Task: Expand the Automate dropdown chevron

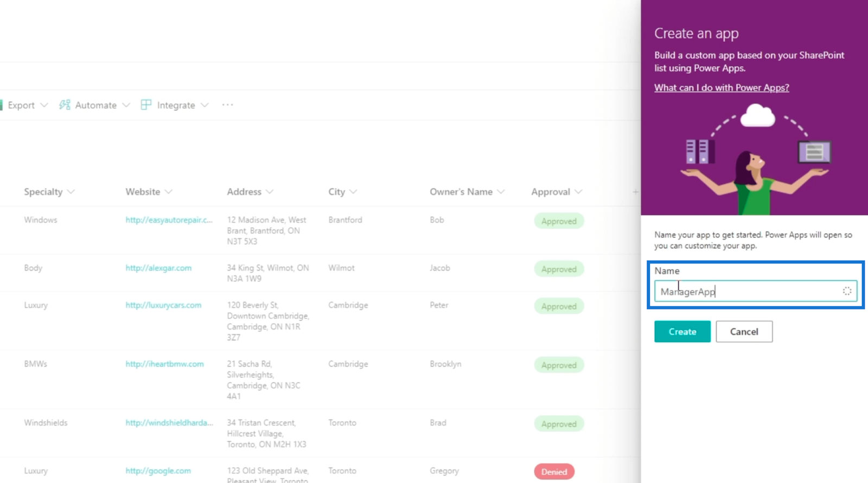Action: click(126, 105)
